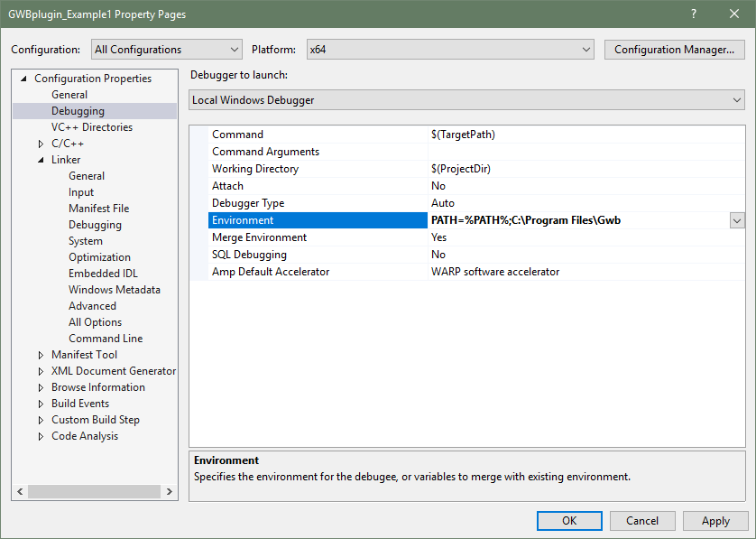
Task: Open Debugger to launch dropdown
Action: click(x=466, y=100)
